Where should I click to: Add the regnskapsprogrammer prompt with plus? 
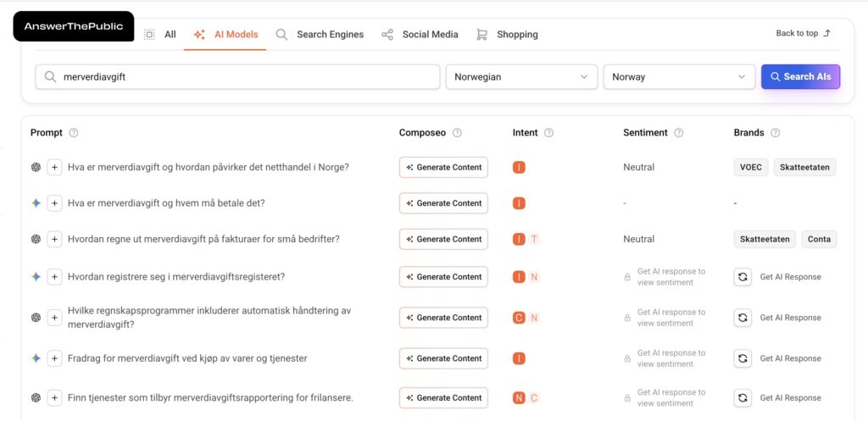54,318
